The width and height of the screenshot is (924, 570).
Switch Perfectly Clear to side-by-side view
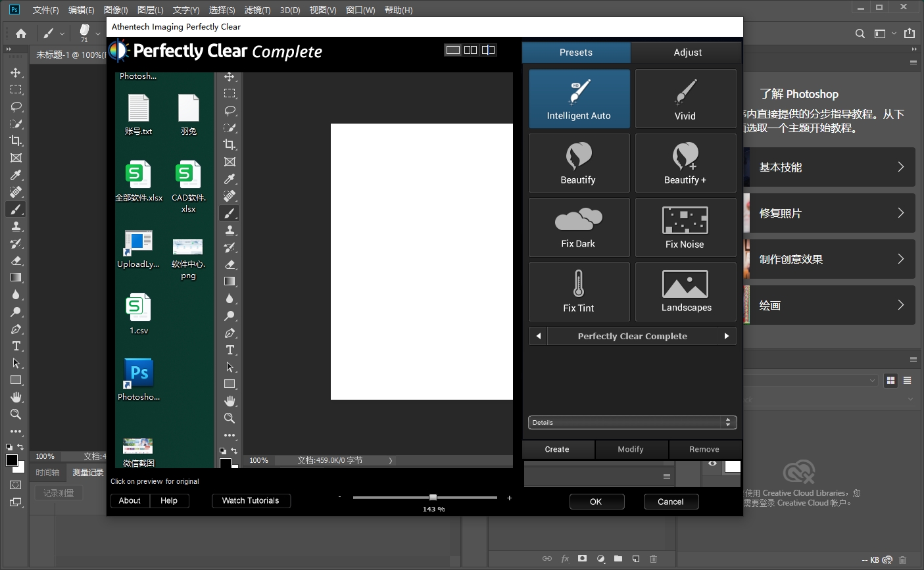pyautogui.click(x=471, y=50)
